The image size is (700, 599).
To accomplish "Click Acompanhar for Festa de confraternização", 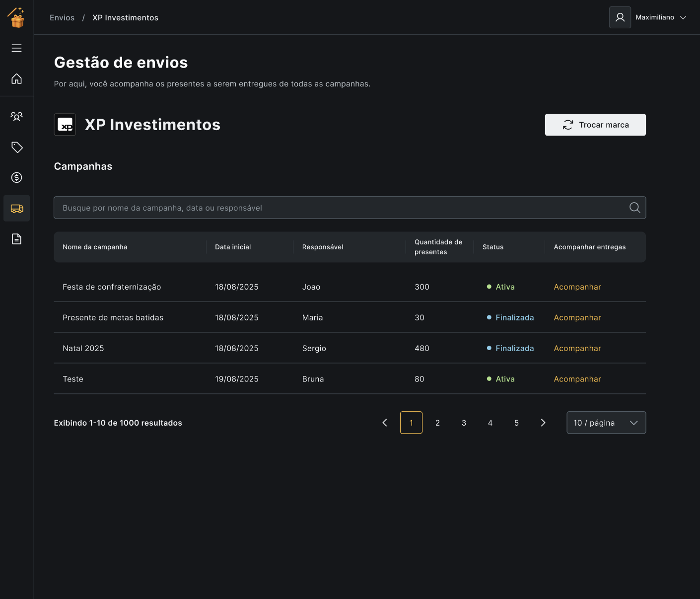I will click(x=577, y=287).
